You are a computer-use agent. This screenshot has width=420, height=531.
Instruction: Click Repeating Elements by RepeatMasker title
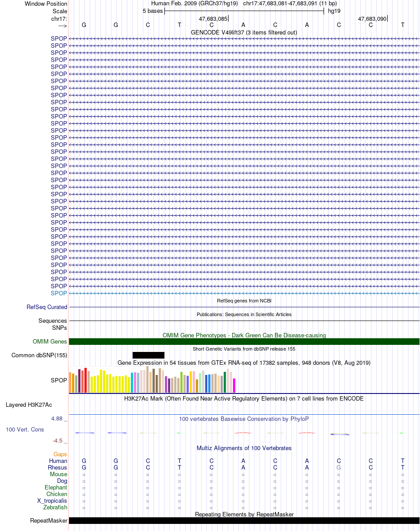(x=244, y=514)
